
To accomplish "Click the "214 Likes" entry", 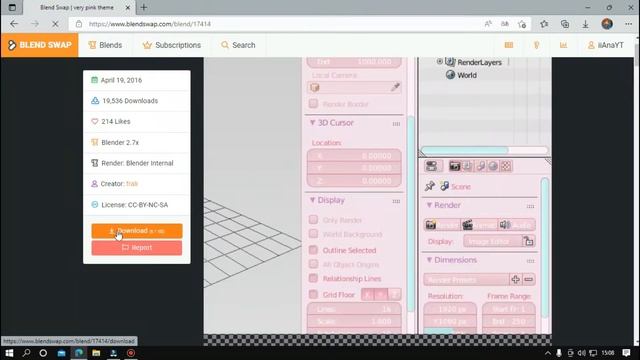I will pos(116,122).
